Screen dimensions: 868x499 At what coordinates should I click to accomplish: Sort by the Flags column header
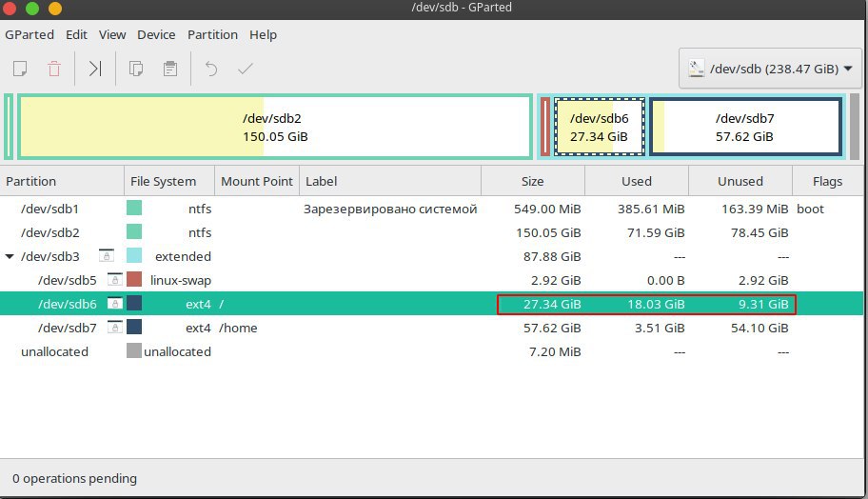(828, 181)
